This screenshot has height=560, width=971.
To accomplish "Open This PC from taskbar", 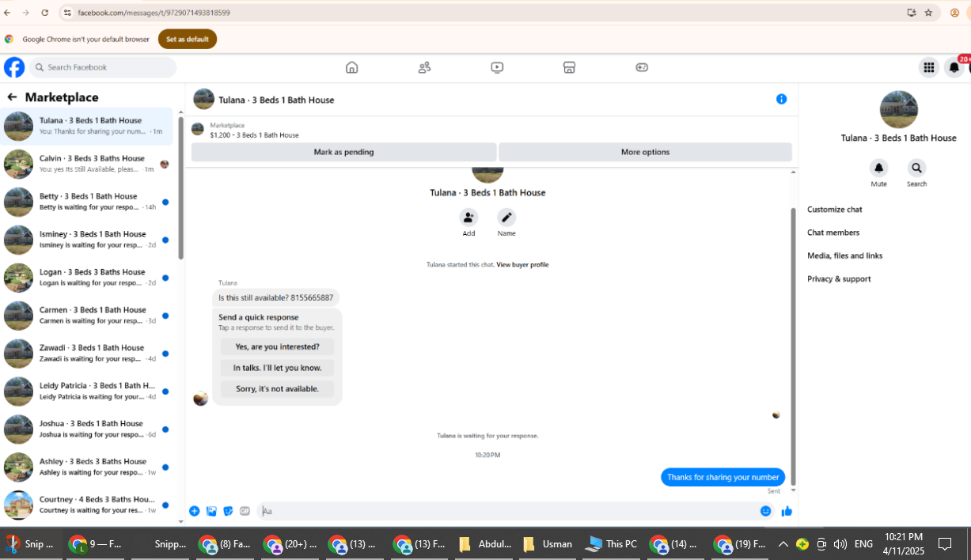I will pyautogui.click(x=611, y=544).
